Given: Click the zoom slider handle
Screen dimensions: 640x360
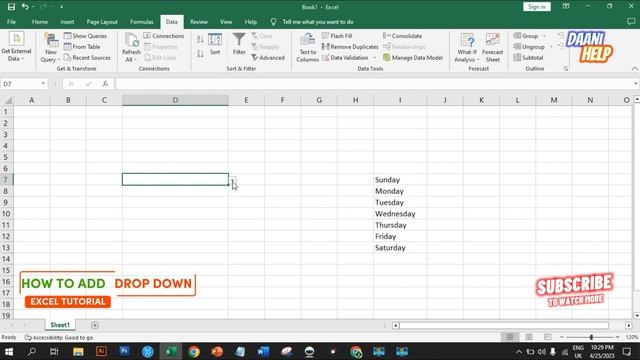Looking at the screenshot, I should 591,337.
